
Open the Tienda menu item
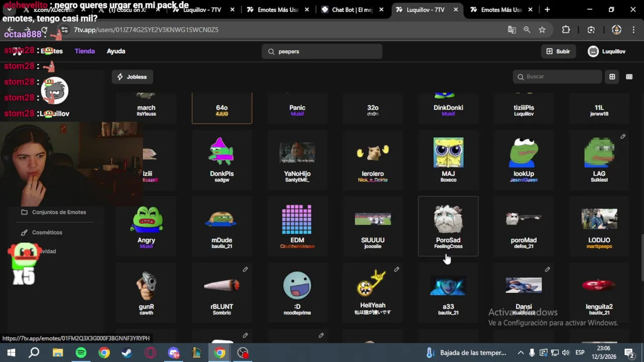[x=85, y=51]
